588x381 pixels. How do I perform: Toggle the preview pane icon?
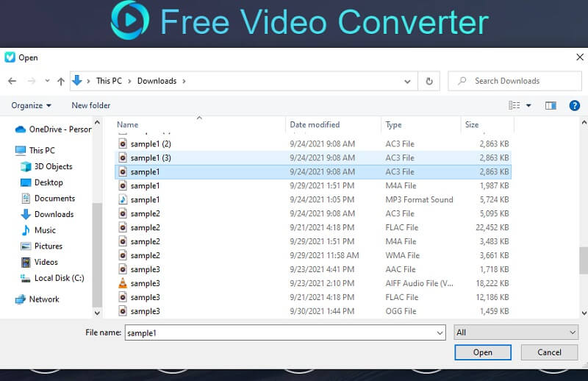tap(551, 106)
